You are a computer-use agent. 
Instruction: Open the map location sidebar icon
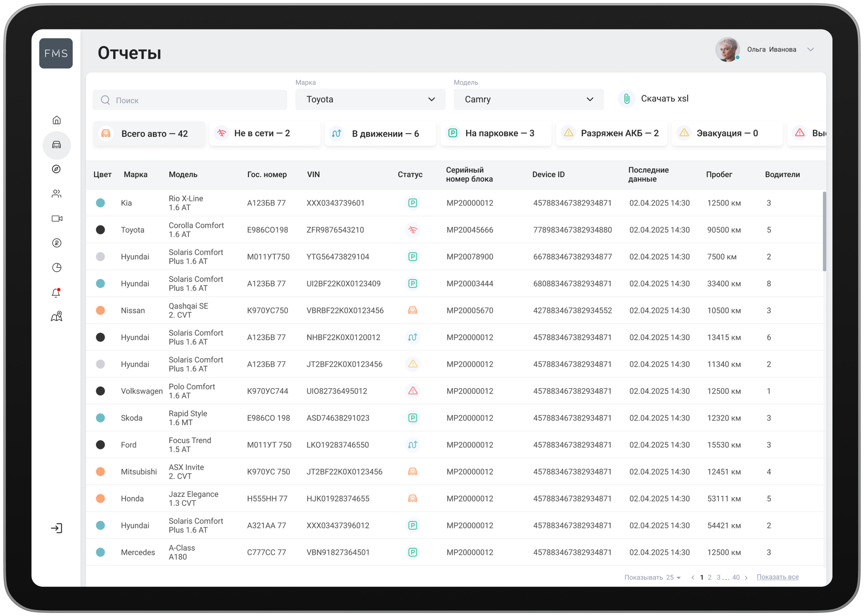[x=57, y=317]
